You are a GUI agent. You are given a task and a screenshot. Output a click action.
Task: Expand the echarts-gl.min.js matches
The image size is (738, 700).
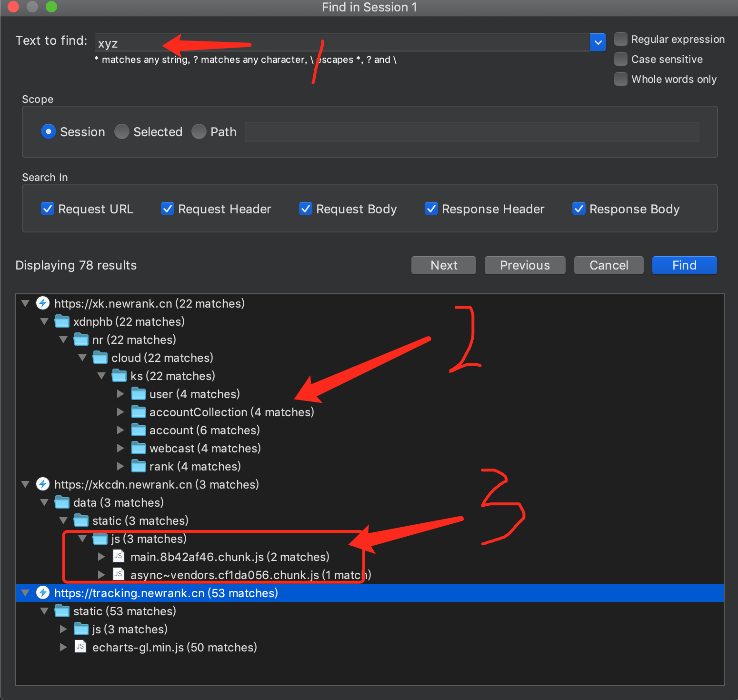[63, 647]
